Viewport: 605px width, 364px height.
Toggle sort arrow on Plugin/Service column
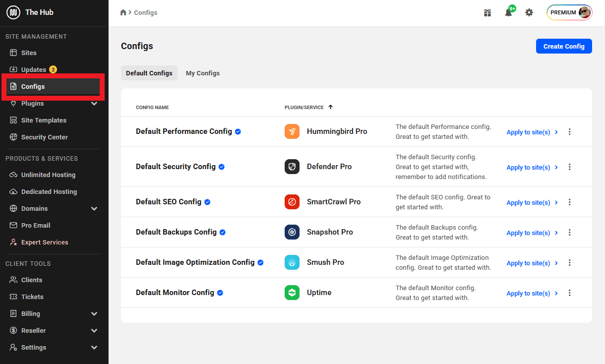[x=331, y=107]
